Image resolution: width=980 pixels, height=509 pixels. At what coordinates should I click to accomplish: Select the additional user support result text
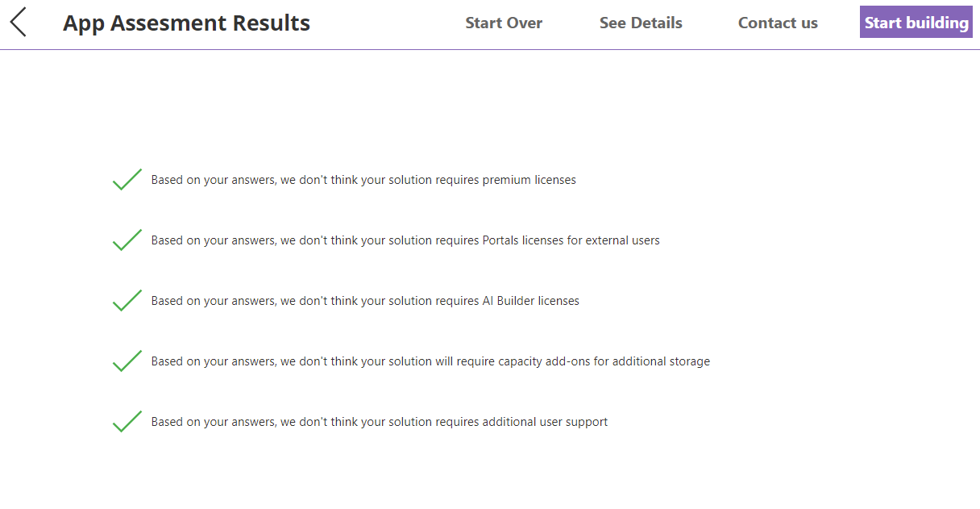pos(380,422)
